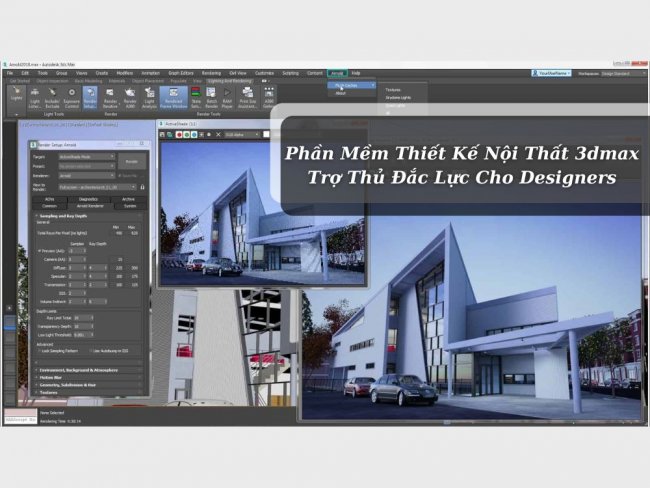The image size is (650, 488).
Task: Open the Target dropdown in Render Setup
Action: pyautogui.click(x=87, y=157)
